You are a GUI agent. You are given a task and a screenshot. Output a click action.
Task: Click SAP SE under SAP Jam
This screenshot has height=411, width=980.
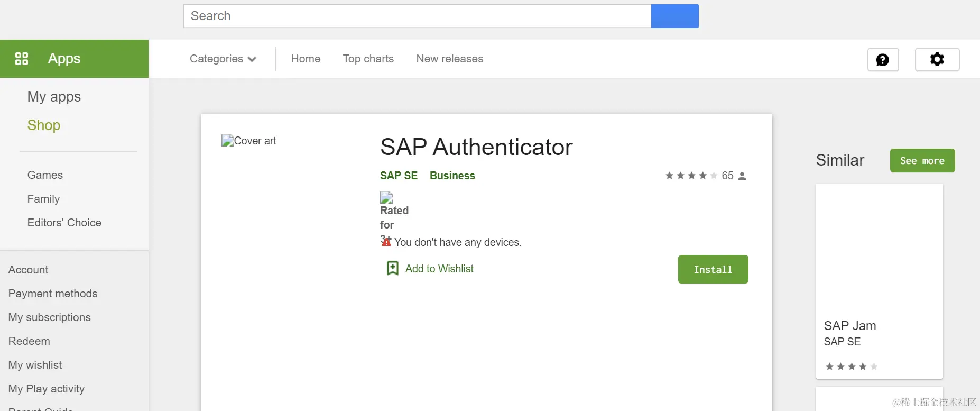842,342
